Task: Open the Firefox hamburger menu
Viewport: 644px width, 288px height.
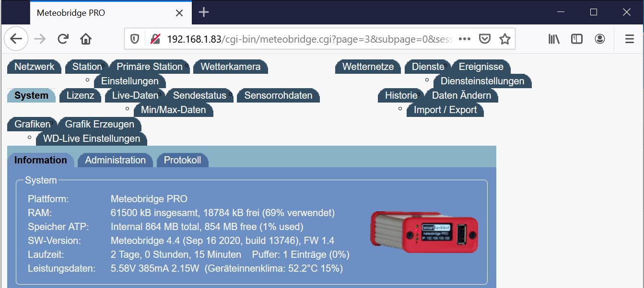Action: 630,39
